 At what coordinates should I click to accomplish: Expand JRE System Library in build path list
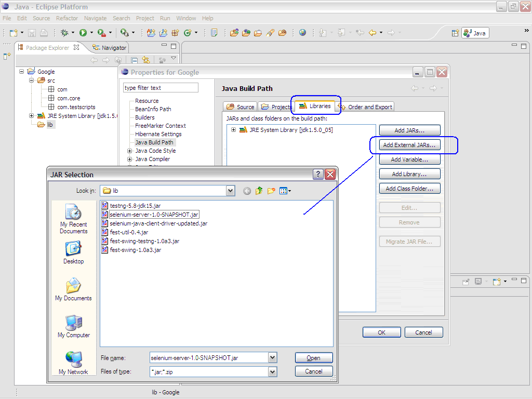tap(233, 129)
